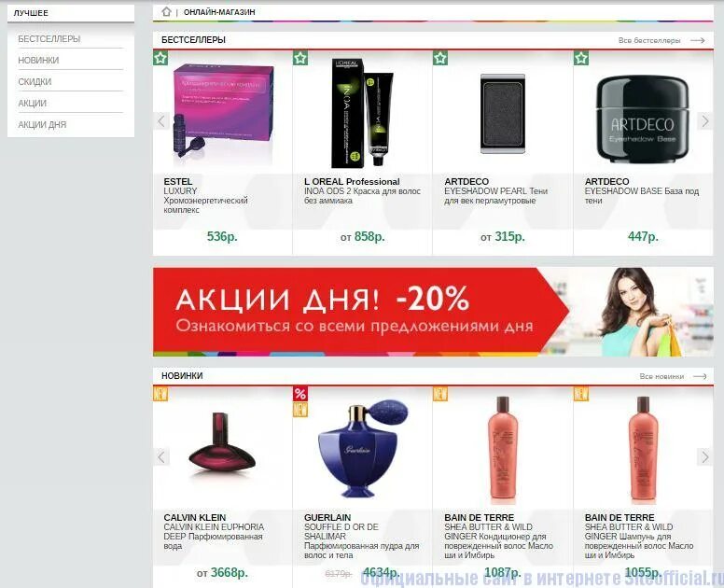This screenshot has height=588, width=724.
Task: Click the star badge on ESTEL product
Action: 160,58
